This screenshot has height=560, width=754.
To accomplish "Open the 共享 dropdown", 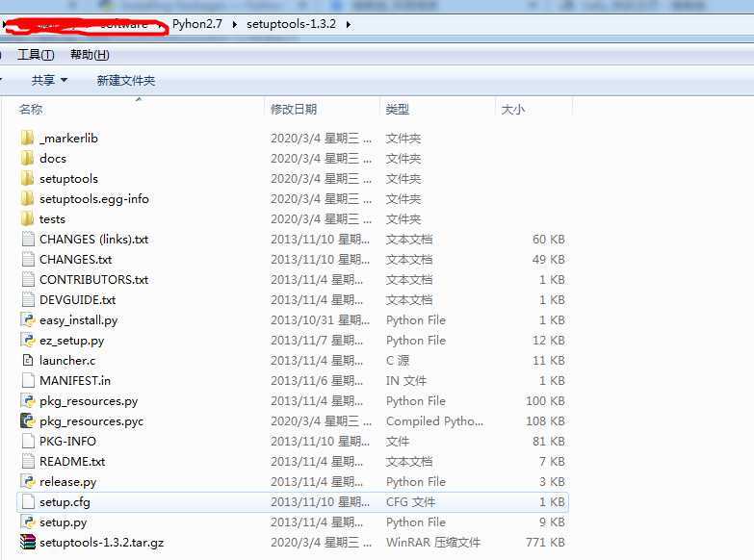I will (x=49, y=80).
